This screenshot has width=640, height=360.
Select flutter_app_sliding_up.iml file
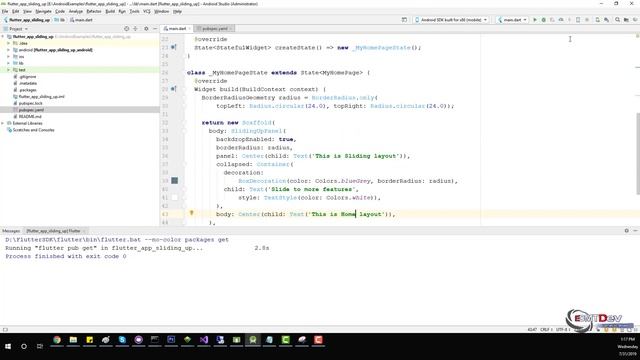[x=39, y=96]
